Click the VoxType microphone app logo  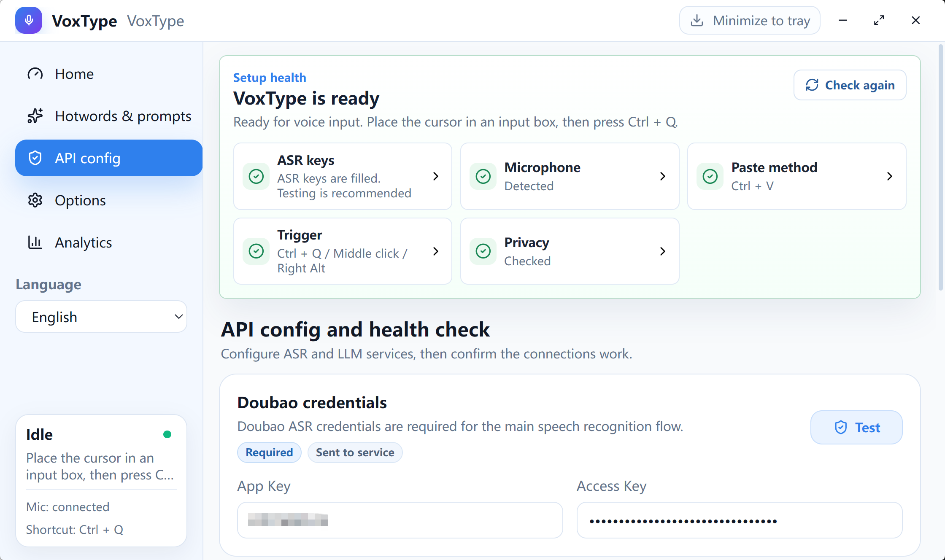point(29,20)
